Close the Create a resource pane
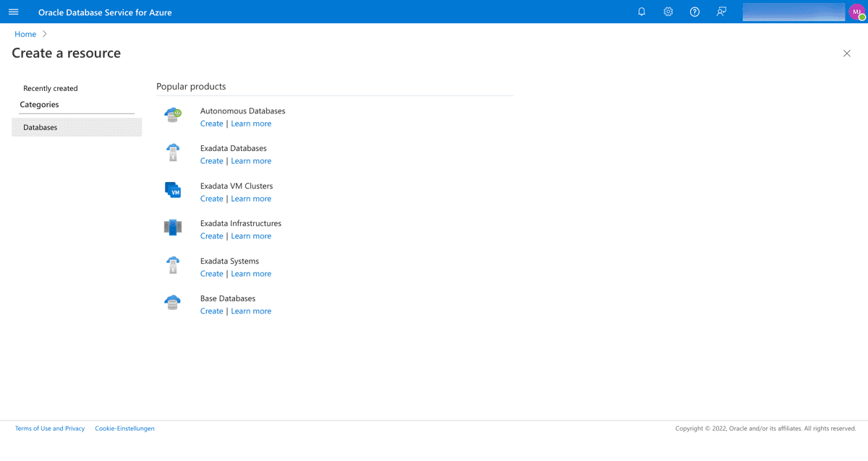 click(847, 53)
